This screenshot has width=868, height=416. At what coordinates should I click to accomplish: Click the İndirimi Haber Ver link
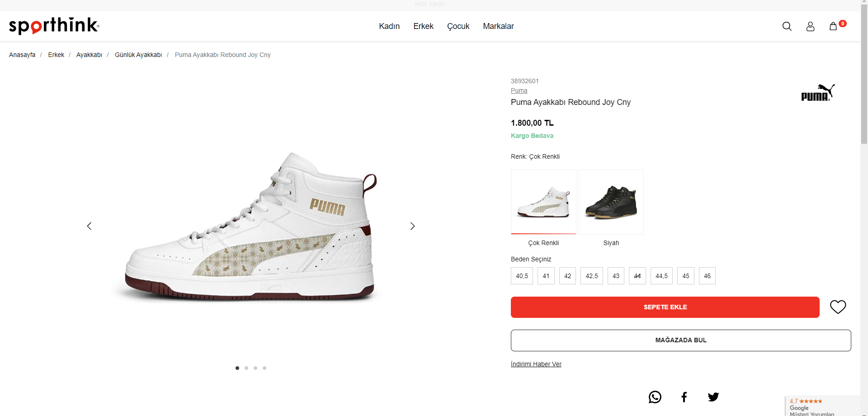point(536,364)
